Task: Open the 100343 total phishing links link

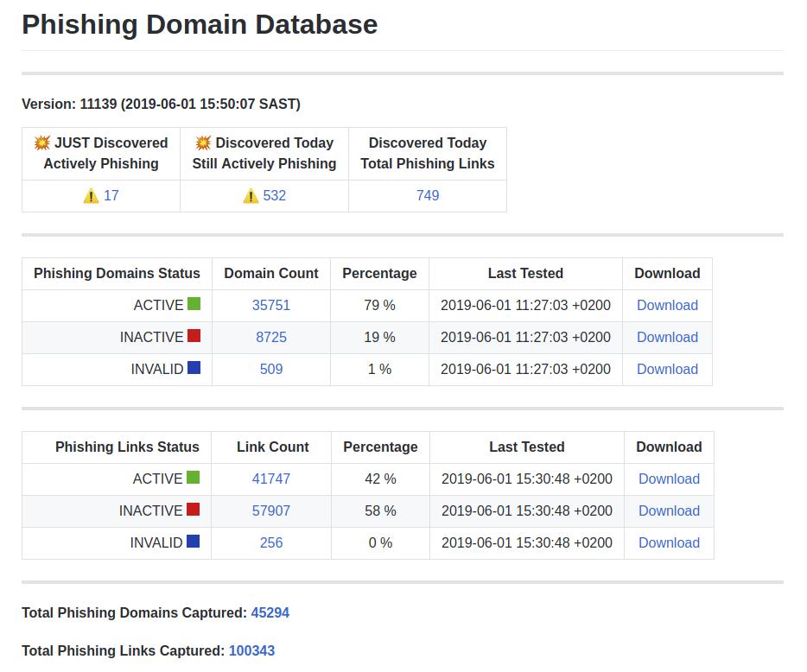Action: pos(251,650)
